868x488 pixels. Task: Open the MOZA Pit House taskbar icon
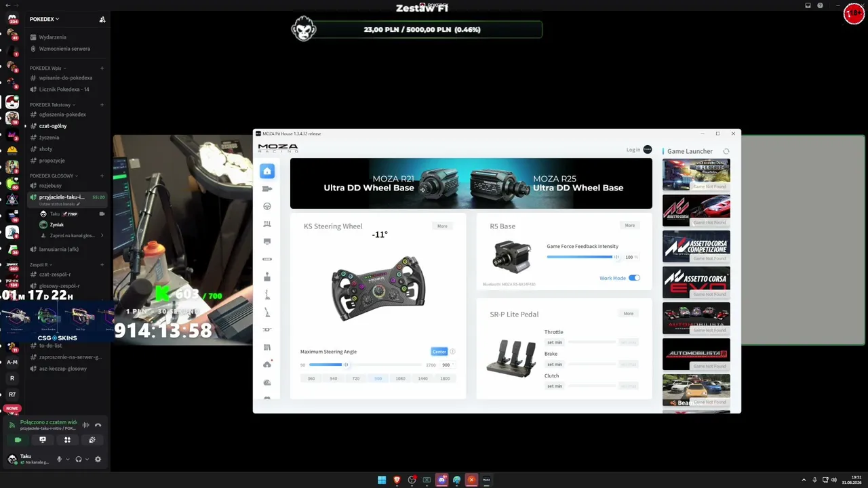pos(486,480)
